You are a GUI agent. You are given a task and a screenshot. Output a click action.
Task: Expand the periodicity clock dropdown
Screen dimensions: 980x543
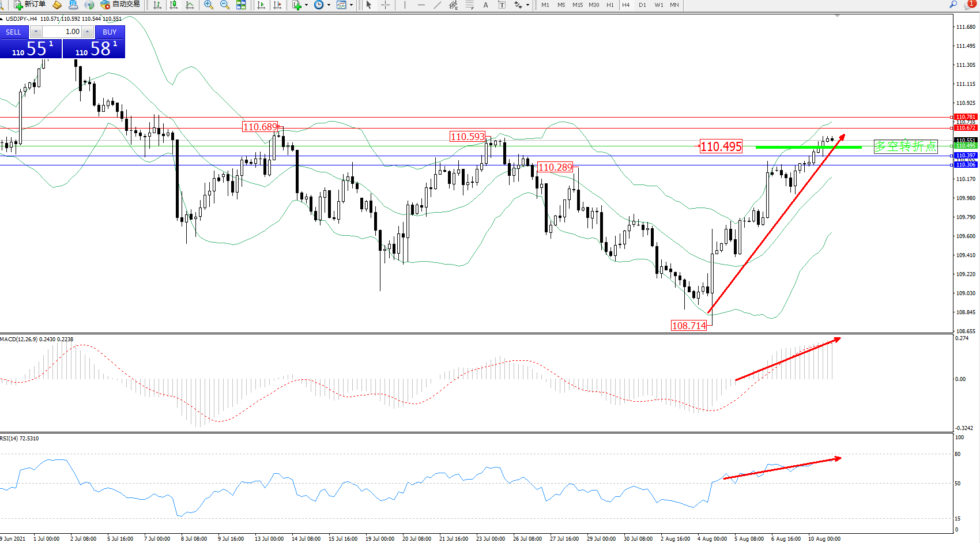(x=329, y=5)
